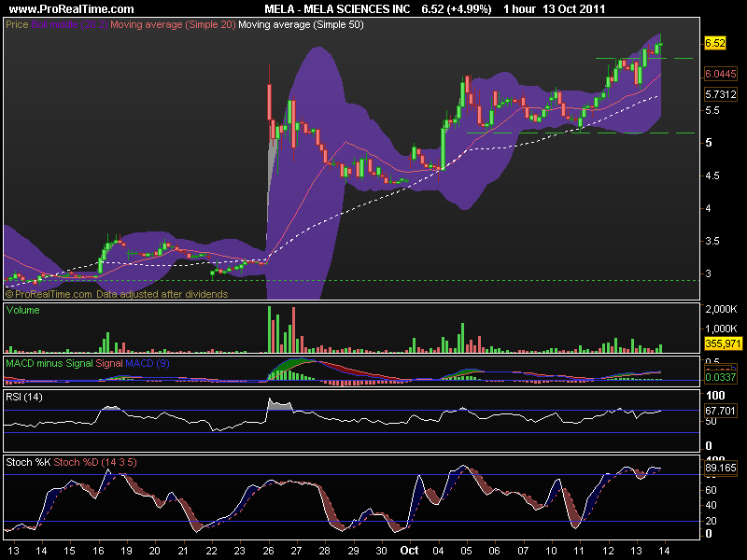Click the 89.165 stochastic value tag
Screen dimensions: 747x560
tap(720, 468)
